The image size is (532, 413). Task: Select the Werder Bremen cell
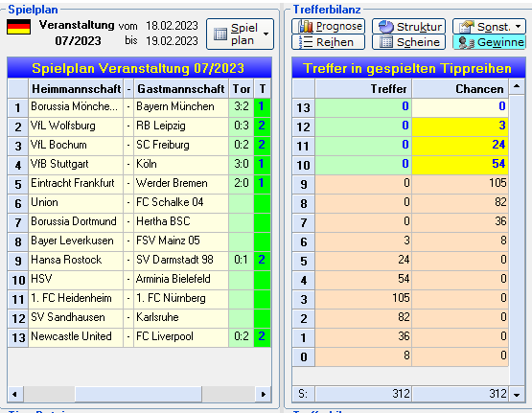point(181,184)
